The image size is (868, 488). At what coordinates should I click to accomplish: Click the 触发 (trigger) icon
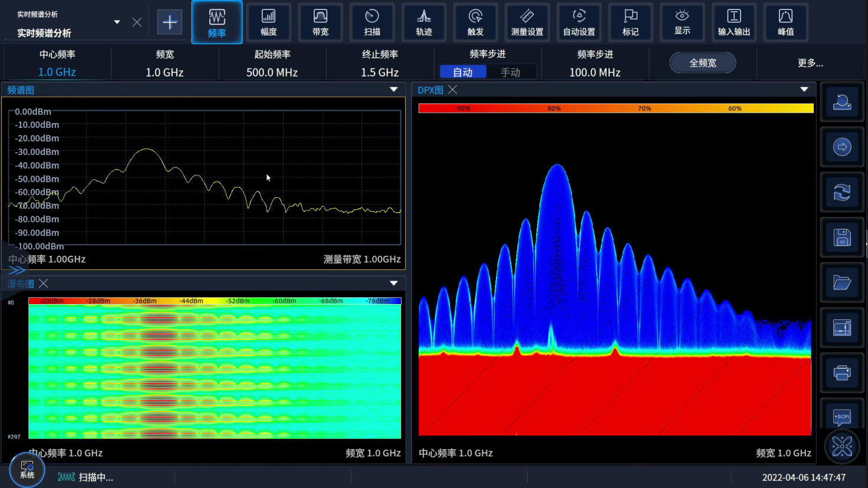click(475, 22)
